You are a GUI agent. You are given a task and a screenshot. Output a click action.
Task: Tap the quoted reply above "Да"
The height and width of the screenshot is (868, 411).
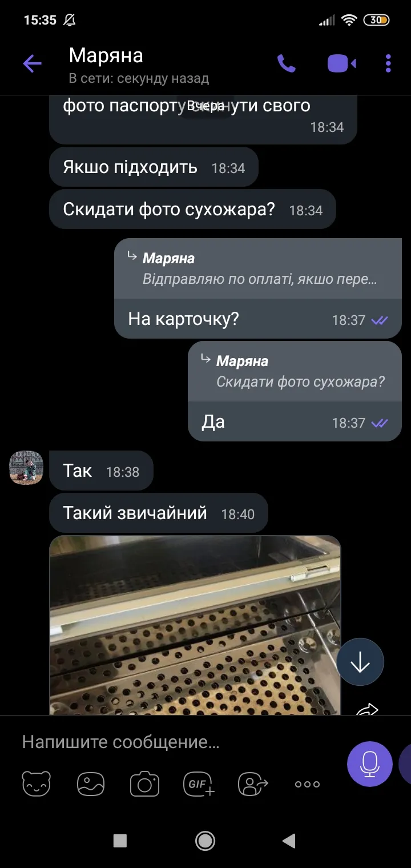[x=295, y=372]
